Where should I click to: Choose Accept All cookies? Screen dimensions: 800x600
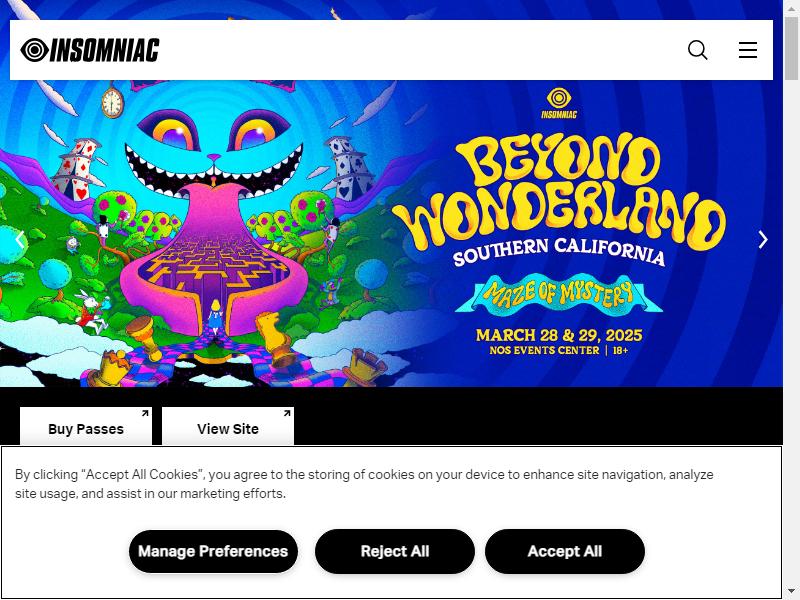point(565,551)
